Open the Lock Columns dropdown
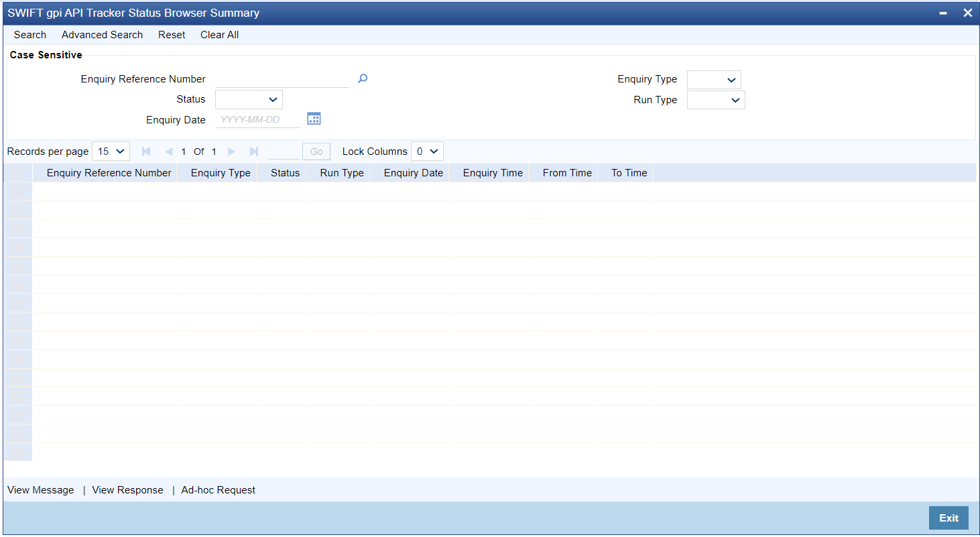Viewport: 980px width, 537px height. tap(427, 152)
